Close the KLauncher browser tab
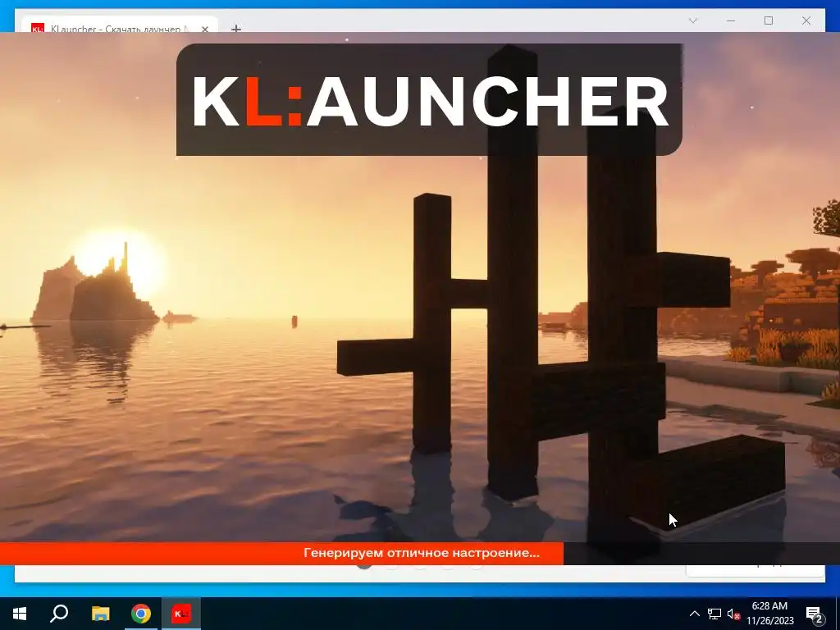This screenshot has width=840, height=630. click(x=204, y=29)
